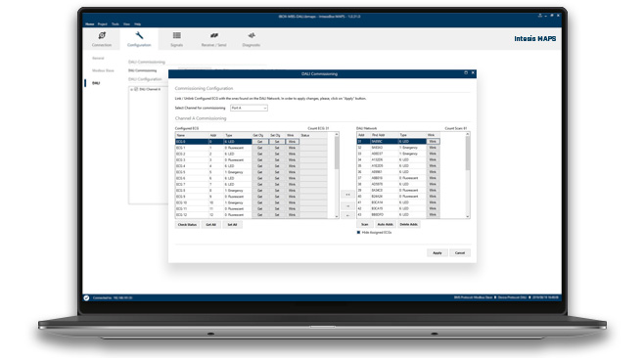Click the Status column header
644x358 pixels.
pos(314,135)
